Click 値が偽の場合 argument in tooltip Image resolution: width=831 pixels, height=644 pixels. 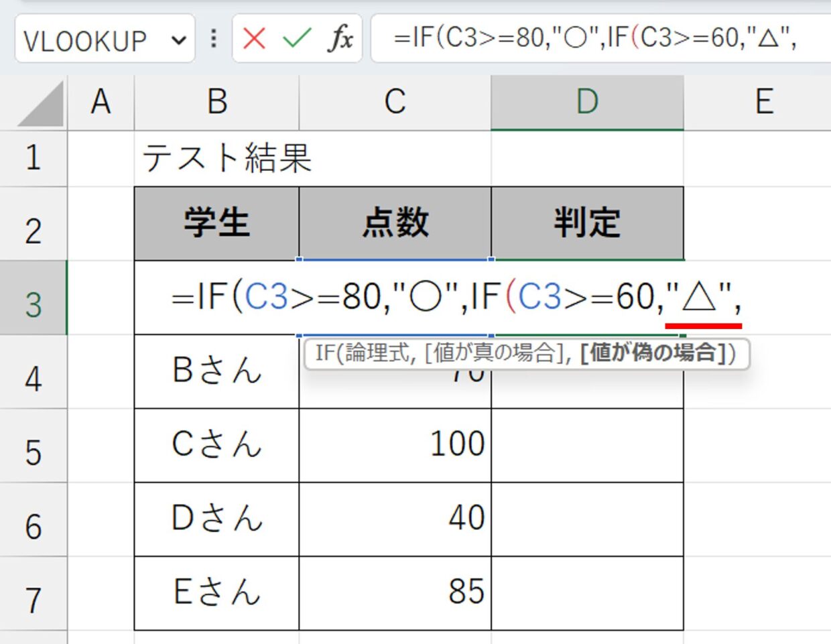[x=653, y=352]
